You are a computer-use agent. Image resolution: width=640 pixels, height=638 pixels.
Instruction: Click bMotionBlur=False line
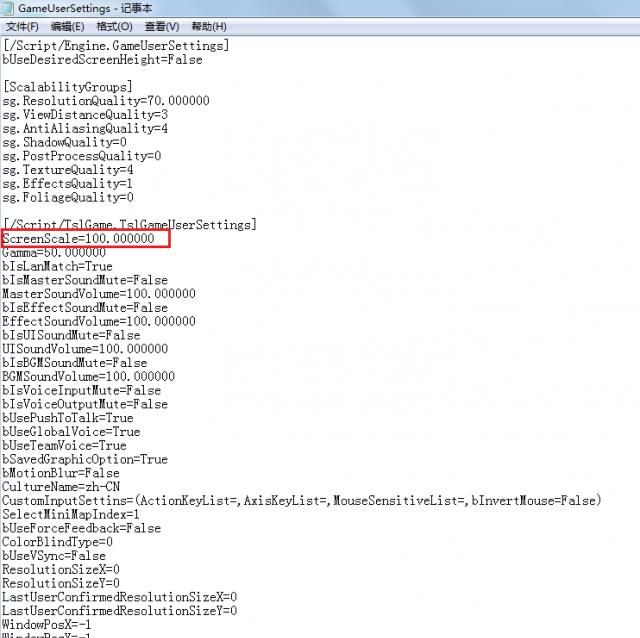point(61,473)
